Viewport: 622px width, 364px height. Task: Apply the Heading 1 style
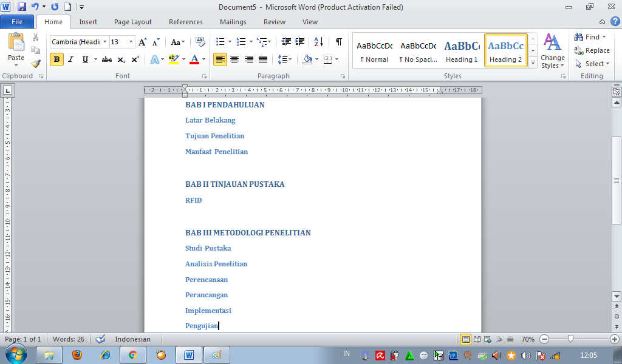(461, 50)
